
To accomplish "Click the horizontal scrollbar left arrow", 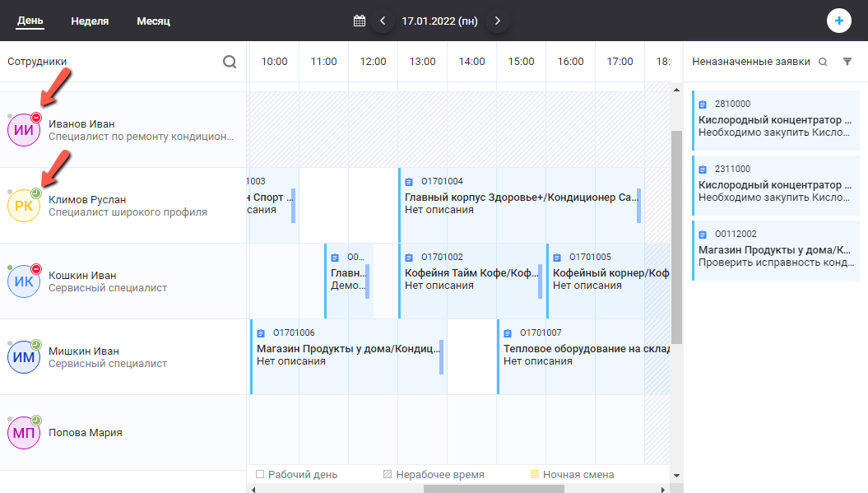I will [253, 489].
